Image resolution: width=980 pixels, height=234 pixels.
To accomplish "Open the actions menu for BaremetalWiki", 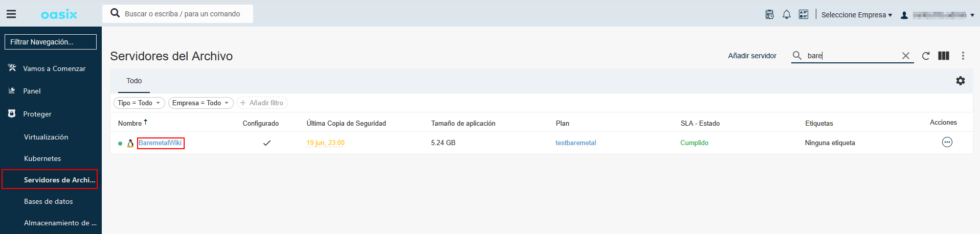I will click(x=947, y=143).
